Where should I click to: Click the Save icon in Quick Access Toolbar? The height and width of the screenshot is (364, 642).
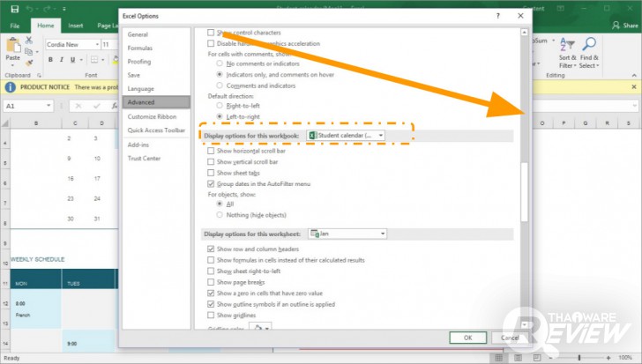[x=15, y=9]
